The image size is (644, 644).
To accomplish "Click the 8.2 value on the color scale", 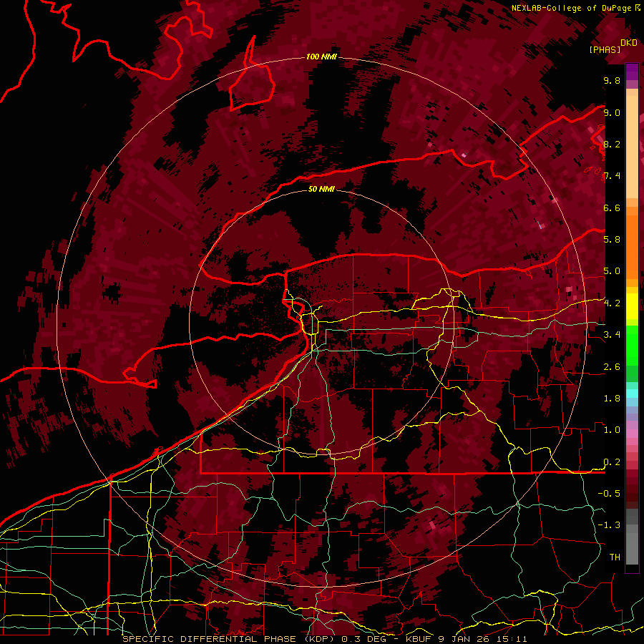I will [612, 144].
